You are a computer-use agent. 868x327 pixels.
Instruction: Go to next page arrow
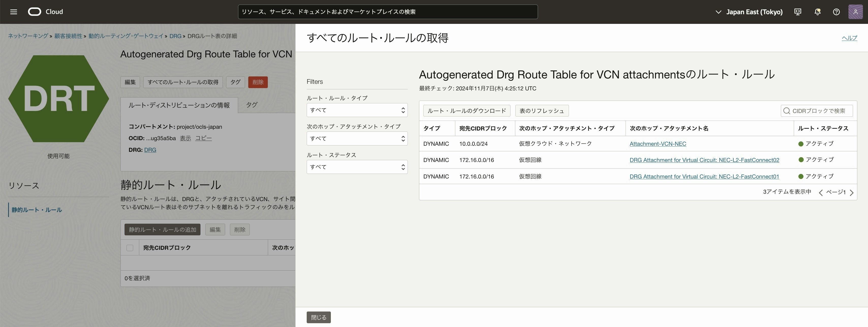point(852,193)
